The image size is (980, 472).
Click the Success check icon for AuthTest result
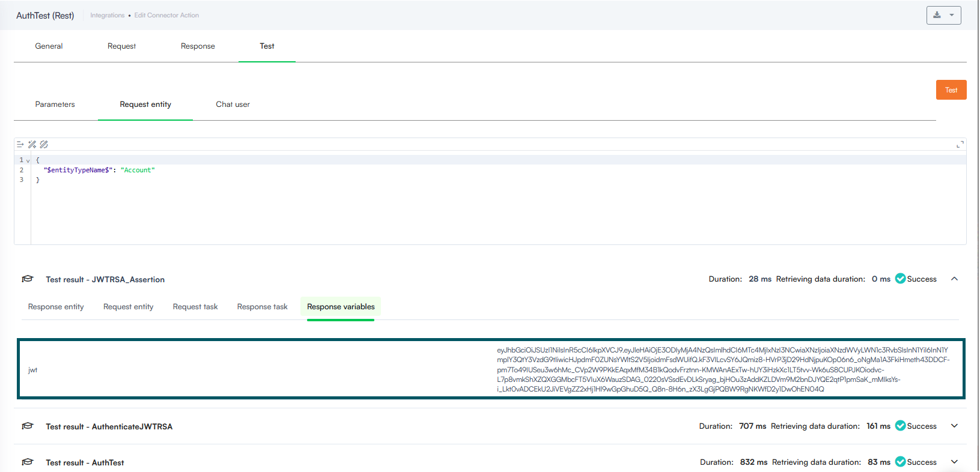tap(900, 462)
